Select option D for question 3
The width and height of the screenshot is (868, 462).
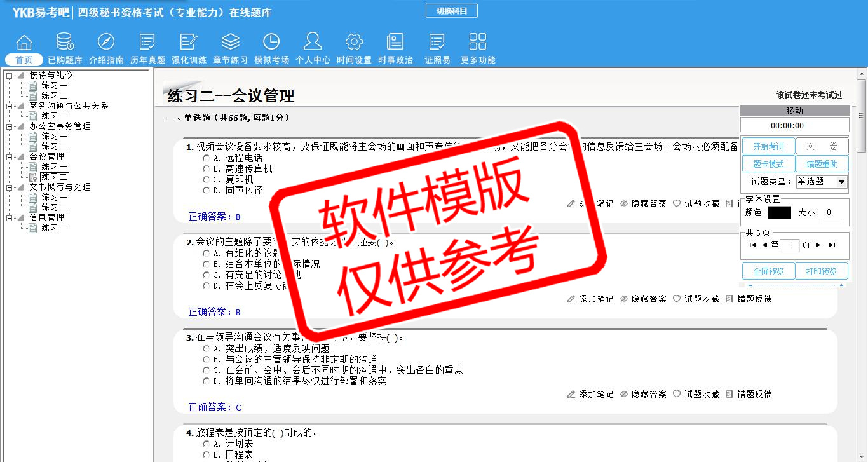coord(206,381)
